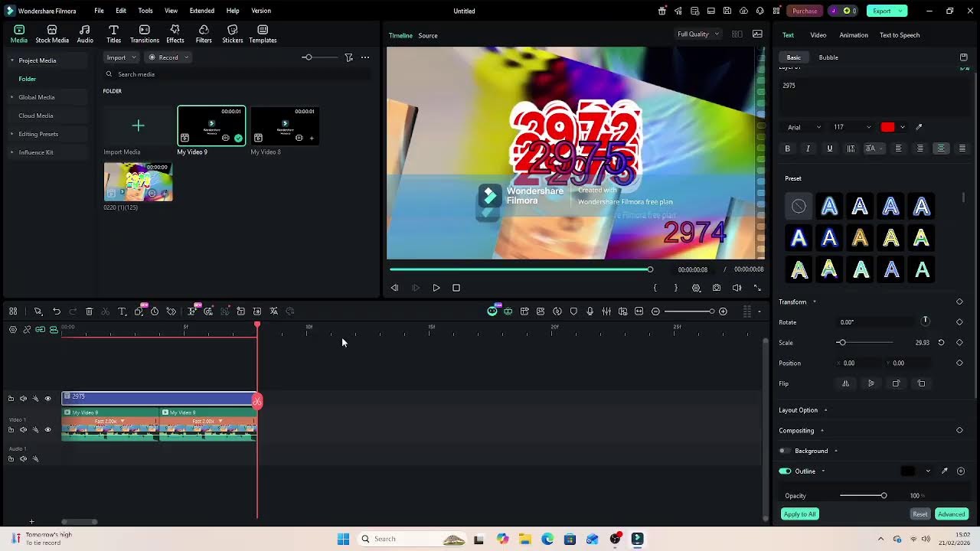Open the Tools menu
980x551 pixels.
tap(145, 11)
